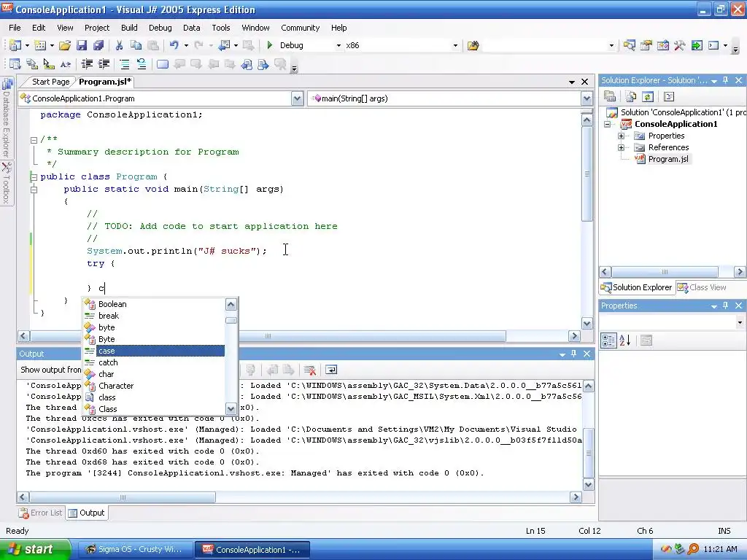The image size is (747, 560).
Task: Click the Windows start button
Action: (35, 549)
